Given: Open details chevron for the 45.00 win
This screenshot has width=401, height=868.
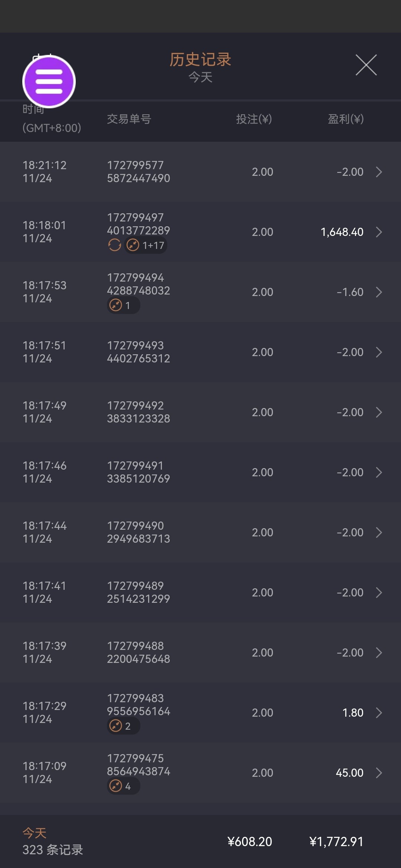Looking at the screenshot, I should coord(379,773).
